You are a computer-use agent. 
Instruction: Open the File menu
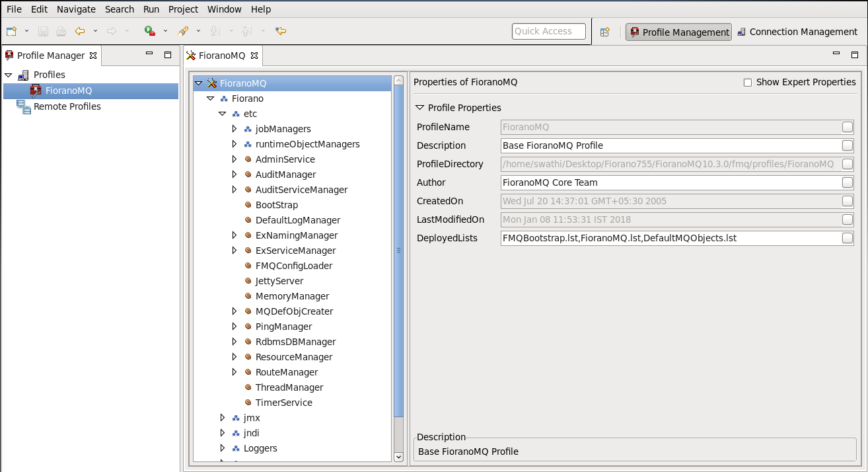tap(14, 9)
